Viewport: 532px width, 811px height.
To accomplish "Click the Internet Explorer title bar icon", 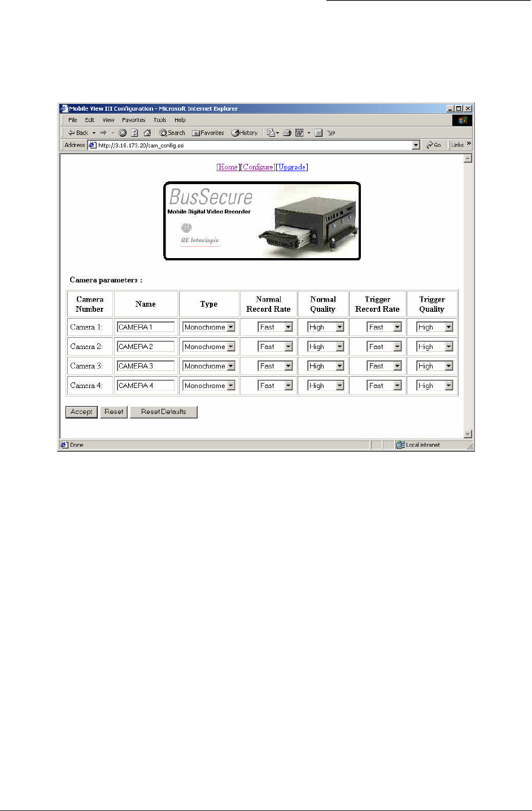I will tap(64, 108).
